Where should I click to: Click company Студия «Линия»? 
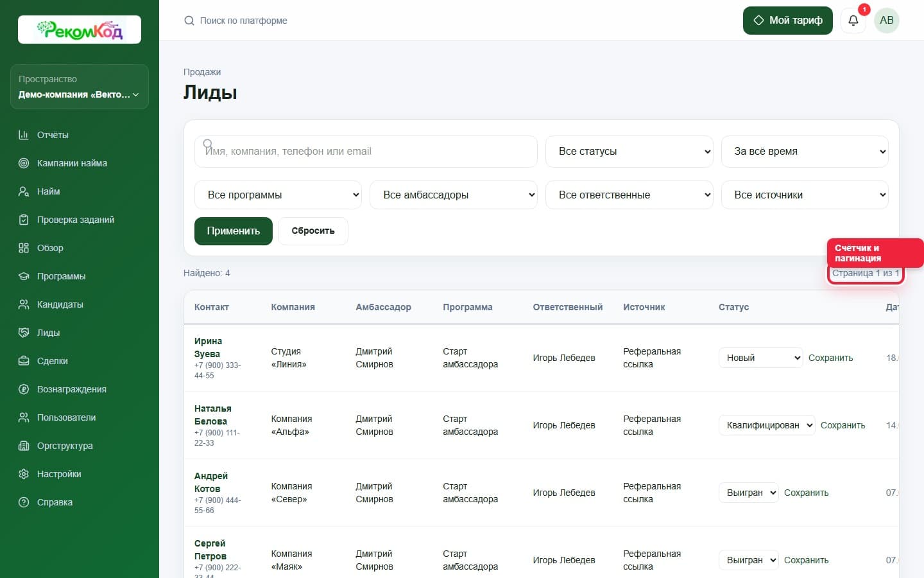click(289, 358)
